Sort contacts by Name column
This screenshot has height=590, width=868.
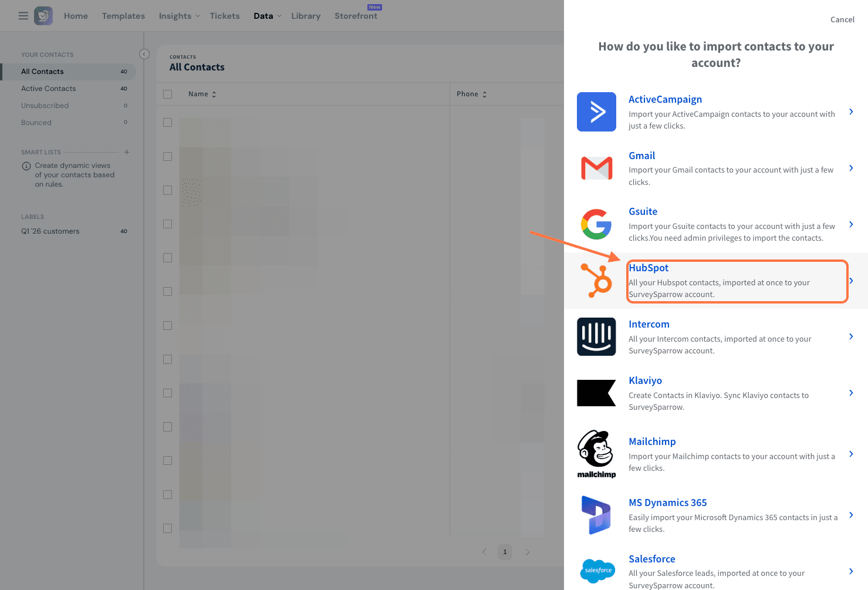202,95
